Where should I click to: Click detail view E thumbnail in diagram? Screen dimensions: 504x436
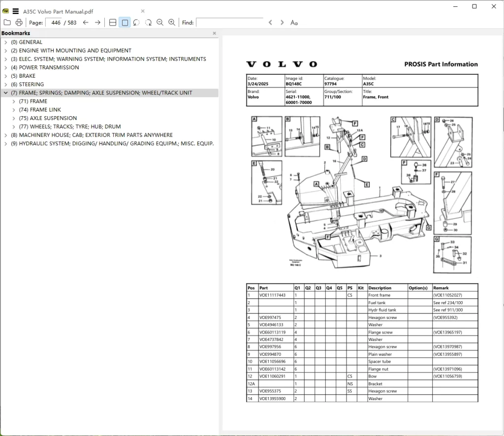266,183
